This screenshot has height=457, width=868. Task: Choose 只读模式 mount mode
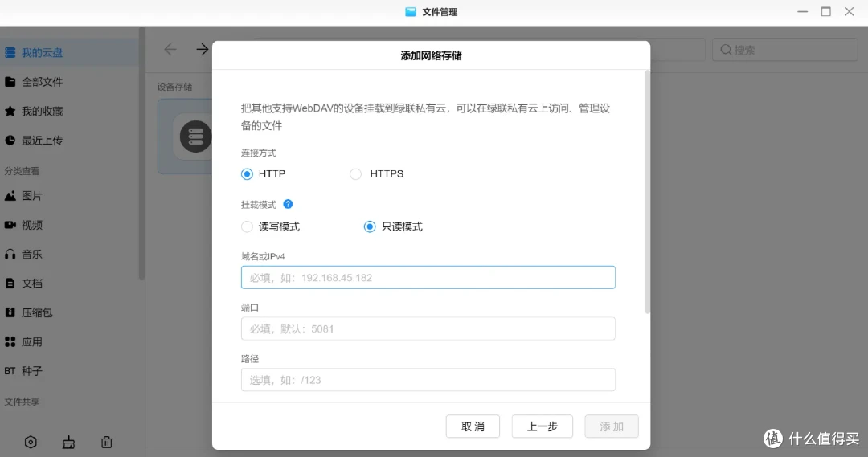(x=369, y=226)
